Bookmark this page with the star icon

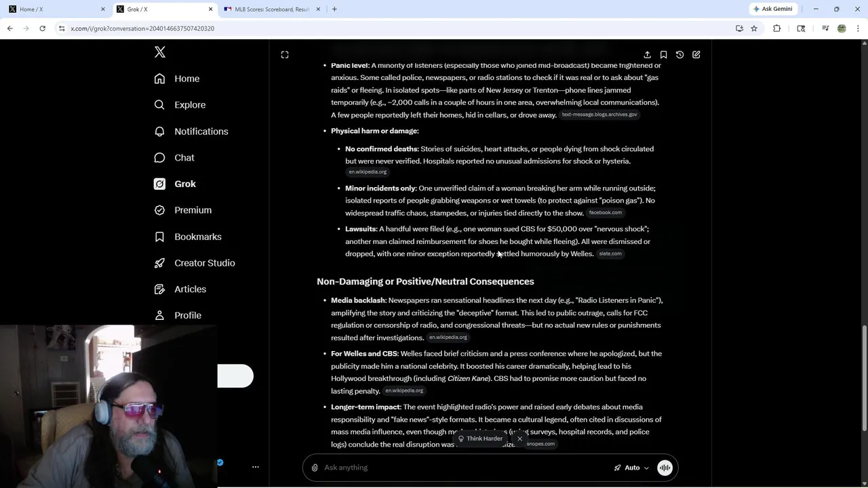[754, 28]
